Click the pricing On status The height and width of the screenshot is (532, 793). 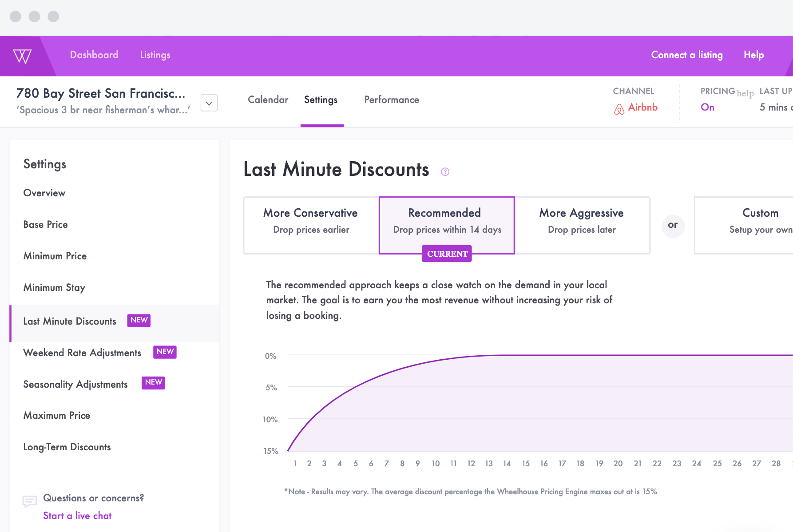tap(708, 107)
